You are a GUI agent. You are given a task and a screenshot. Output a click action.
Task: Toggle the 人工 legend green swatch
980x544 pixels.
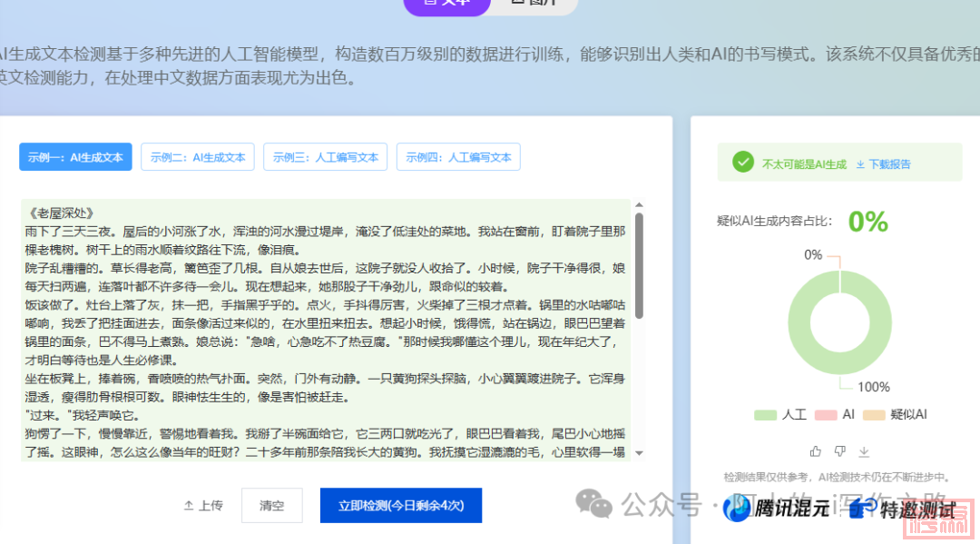766,414
